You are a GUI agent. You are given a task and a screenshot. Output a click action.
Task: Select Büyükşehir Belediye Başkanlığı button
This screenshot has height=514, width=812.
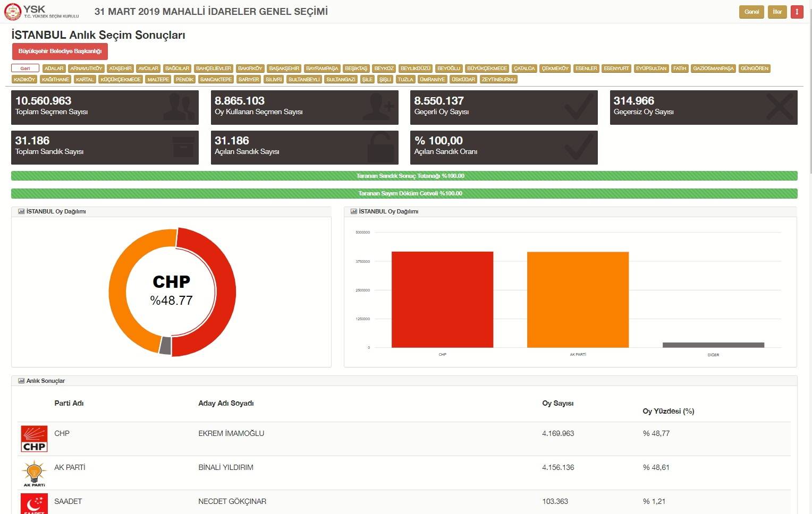click(60, 52)
